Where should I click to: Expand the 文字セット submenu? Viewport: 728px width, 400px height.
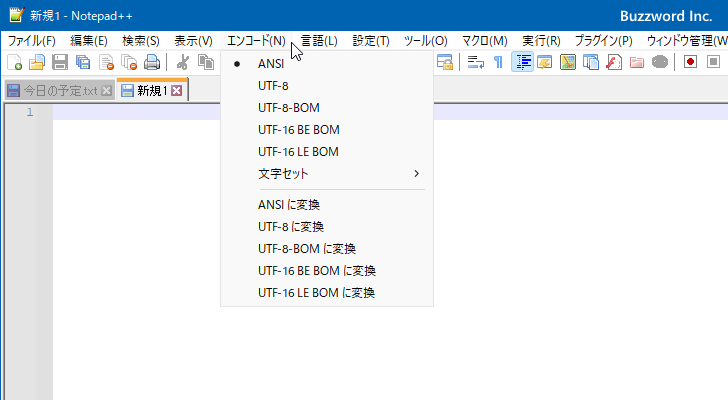coord(327,174)
